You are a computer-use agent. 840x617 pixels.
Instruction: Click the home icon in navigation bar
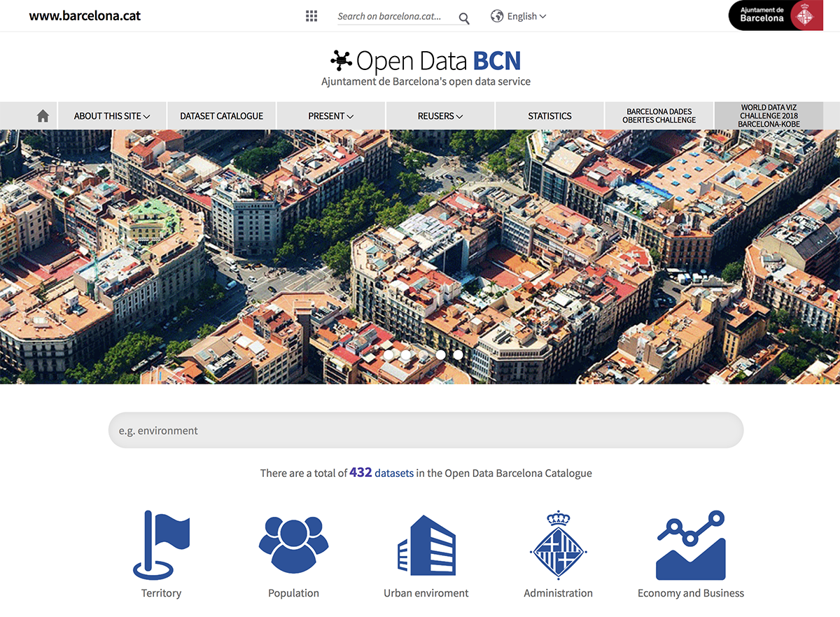(43, 116)
